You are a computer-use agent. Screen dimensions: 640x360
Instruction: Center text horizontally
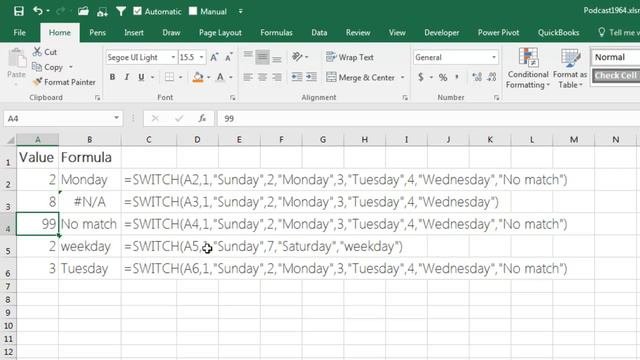tap(262, 77)
